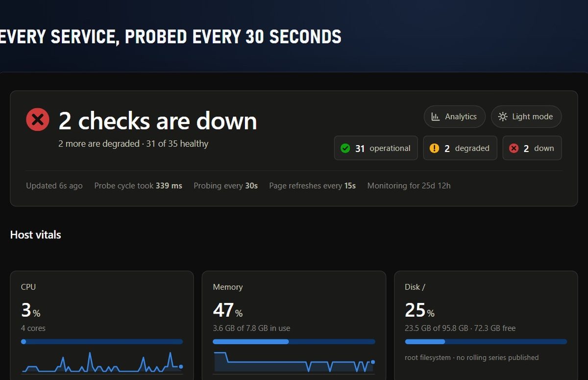Click the "Disk /" card title
Screen dimensions: 588x380
point(415,287)
